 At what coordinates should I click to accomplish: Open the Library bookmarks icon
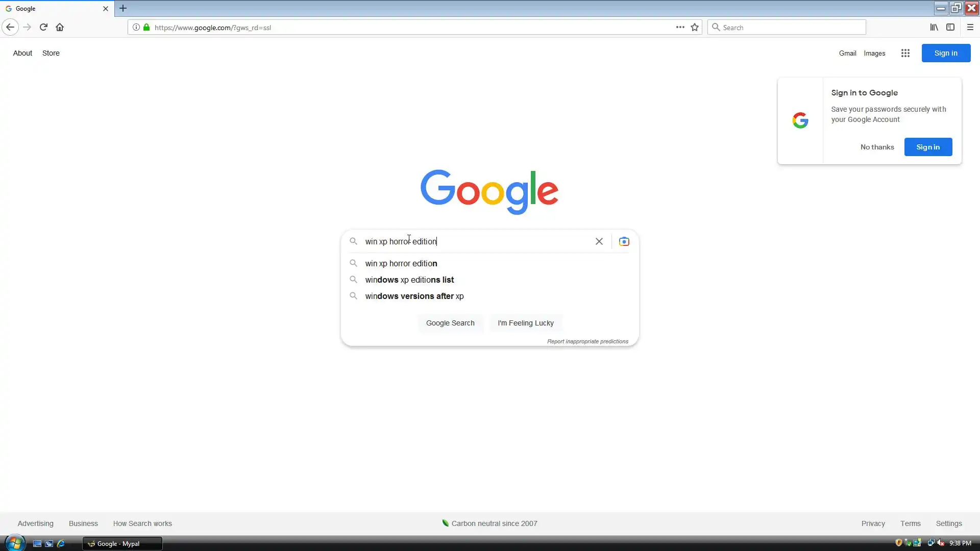(x=934, y=27)
